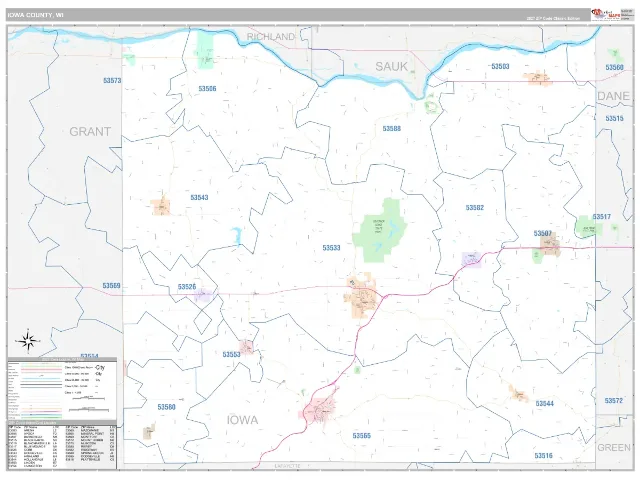
Task: Click ZIP code 53553
Action: tap(231, 354)
